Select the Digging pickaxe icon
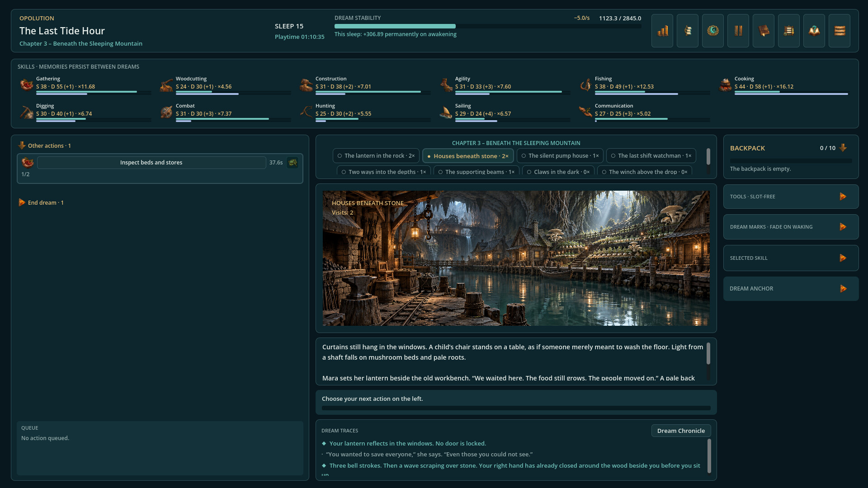 [x=26, y=112]
